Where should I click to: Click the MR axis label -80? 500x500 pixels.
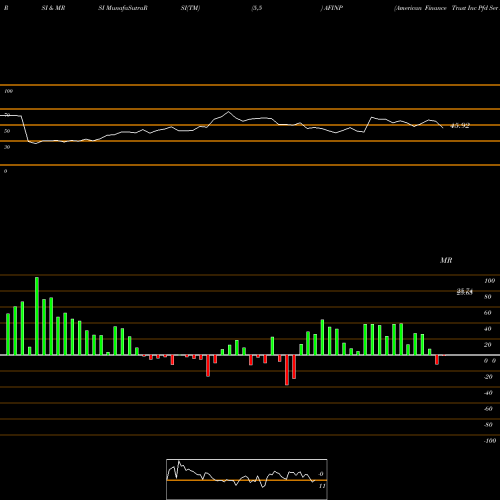point(488,425)
